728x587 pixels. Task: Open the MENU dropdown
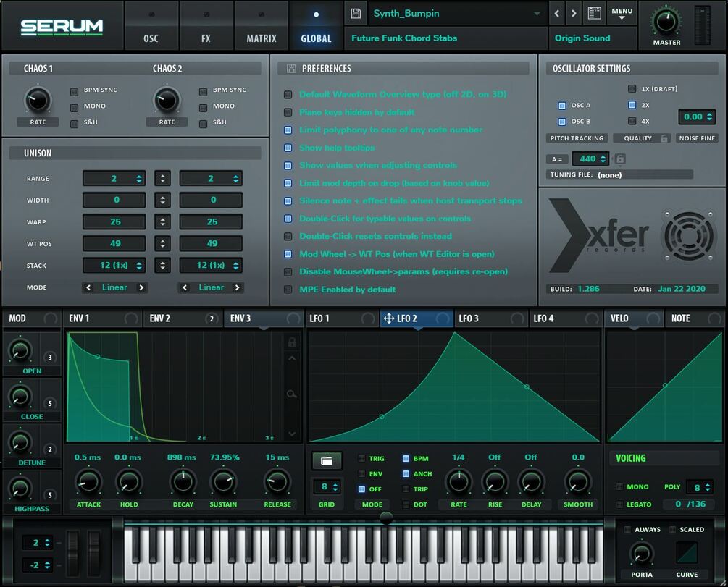click(622, 13)
